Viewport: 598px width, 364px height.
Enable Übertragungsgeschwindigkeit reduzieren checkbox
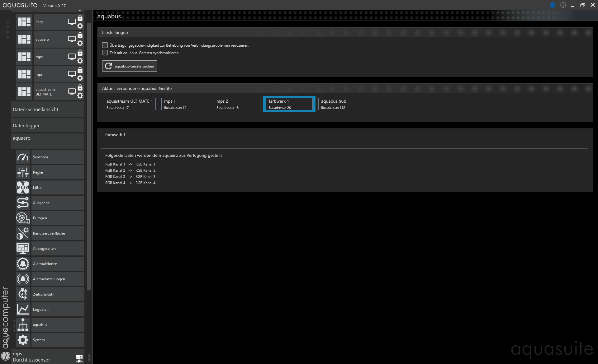point(105,45)
